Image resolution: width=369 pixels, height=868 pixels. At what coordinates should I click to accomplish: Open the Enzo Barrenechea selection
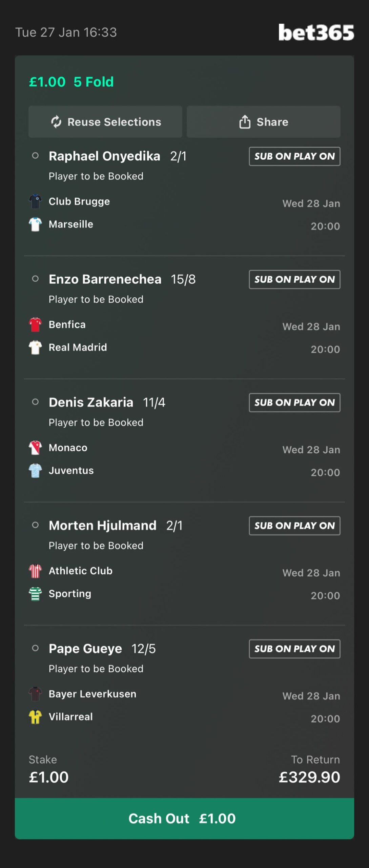pos(105,279)
